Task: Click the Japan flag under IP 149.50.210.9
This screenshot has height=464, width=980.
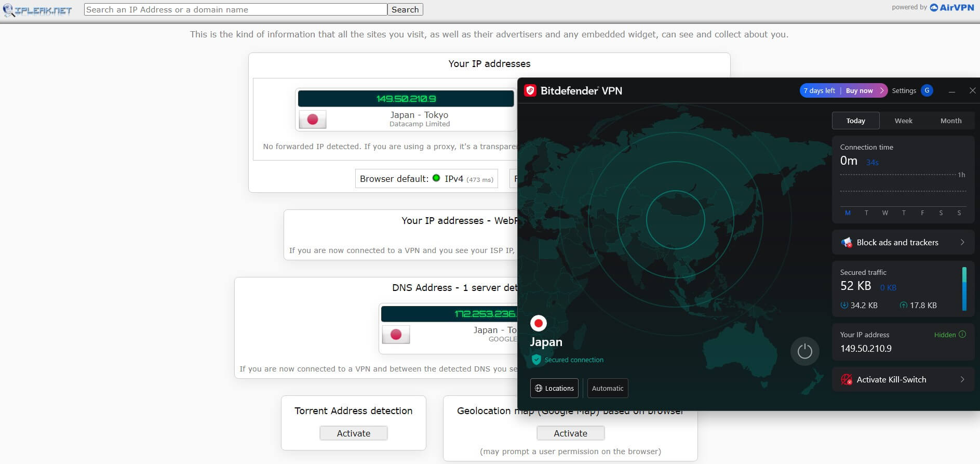Action: [x=313, y=120]
